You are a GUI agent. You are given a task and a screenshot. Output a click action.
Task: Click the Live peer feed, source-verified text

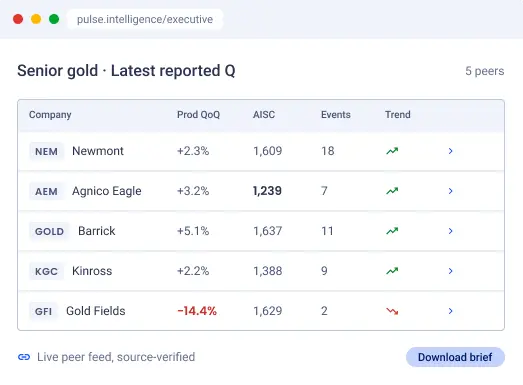pyautogui.click(x=116, y=357)
